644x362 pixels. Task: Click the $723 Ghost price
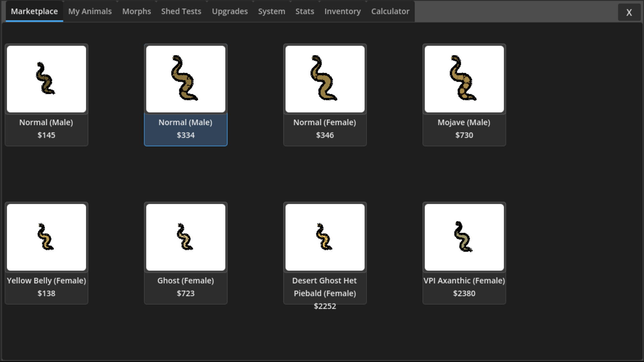(x=185, y=293)
